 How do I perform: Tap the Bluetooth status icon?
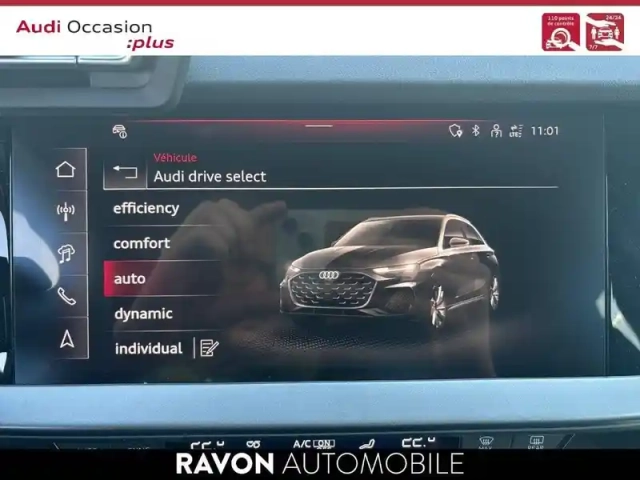pos(476,131)
